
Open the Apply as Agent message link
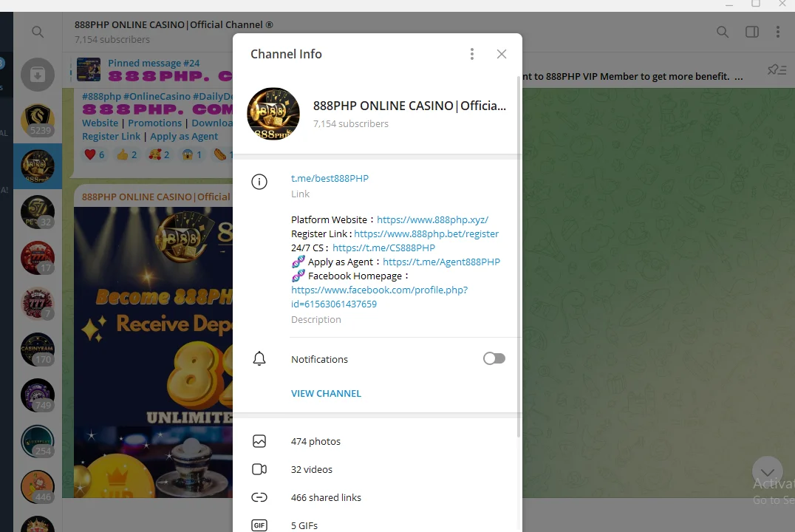click(x=184, y=137)
